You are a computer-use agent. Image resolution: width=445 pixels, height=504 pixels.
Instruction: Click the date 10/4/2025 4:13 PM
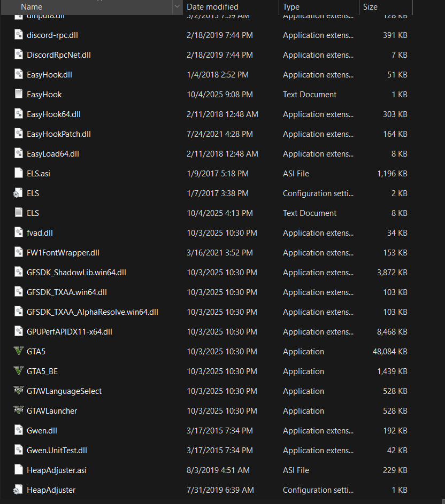(x=220, y=213)
